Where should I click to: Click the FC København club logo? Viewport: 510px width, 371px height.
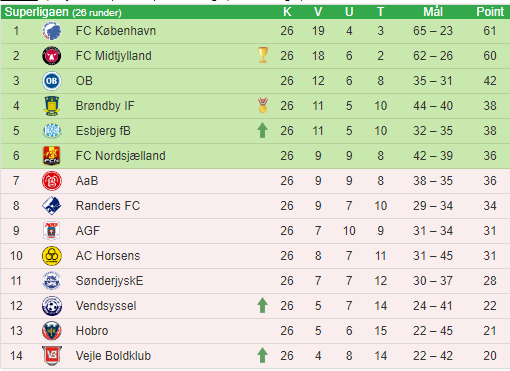pyautogui.click(x=52, y=31)
